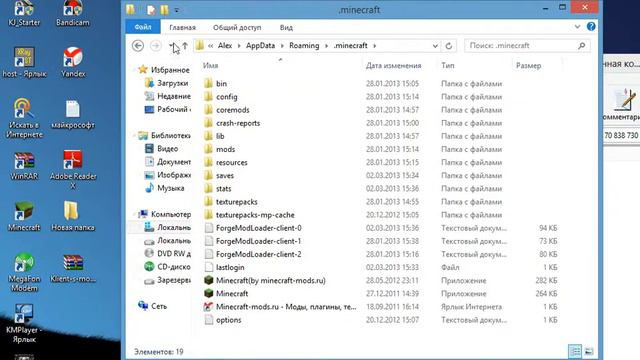Viewport: 640px width, 360px height.
Task: Expand breadcrumb arrow after .minecraft
Action: (374, 46)
